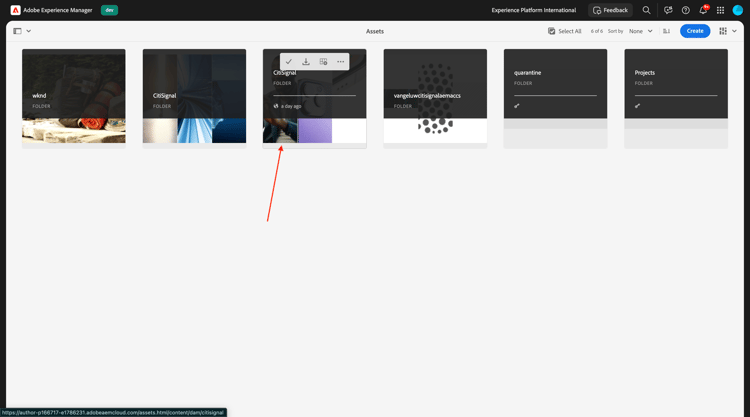
Task: Click the '6 of 6' item count
Action: (596, 31)
